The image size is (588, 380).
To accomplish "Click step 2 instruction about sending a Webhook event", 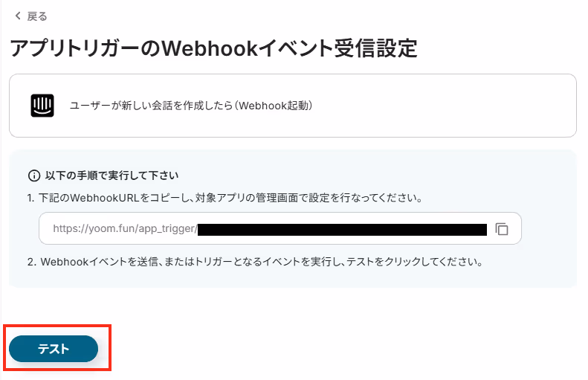I will (255, 262).
